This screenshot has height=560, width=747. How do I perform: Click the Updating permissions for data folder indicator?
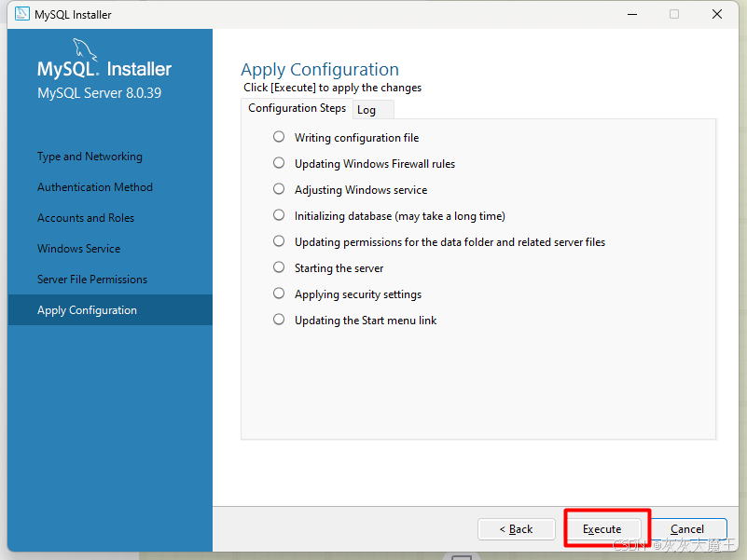point(279,241)
